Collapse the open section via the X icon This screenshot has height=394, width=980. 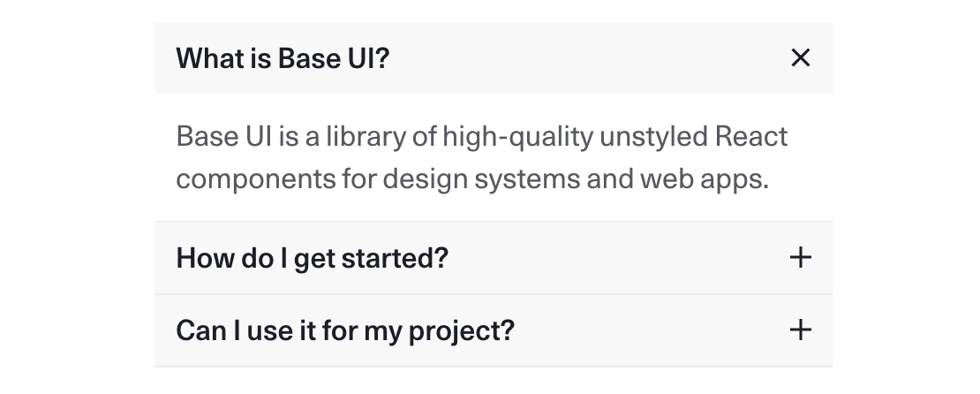(x=801, y=58)
